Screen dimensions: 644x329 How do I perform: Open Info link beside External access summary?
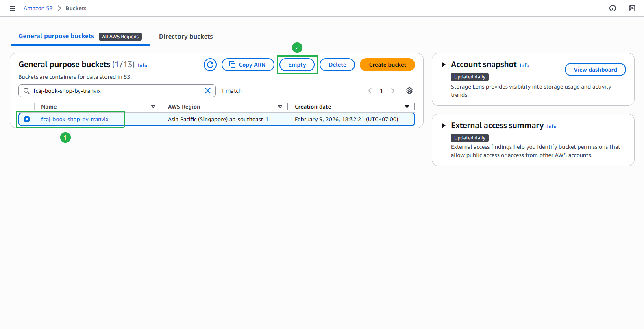click(552, 126)
